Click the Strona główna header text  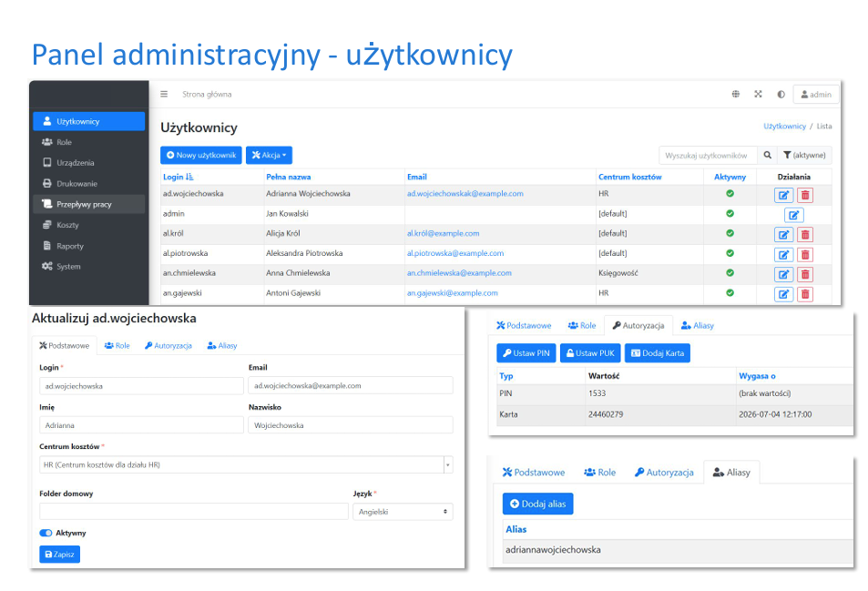coord(207,94)
